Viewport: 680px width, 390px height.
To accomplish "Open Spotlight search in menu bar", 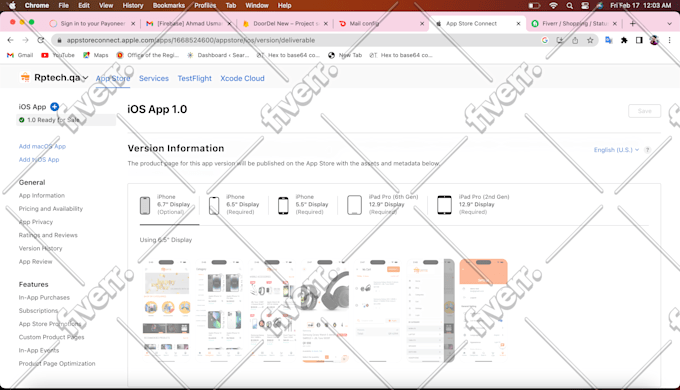I will [x=569, y=6].
